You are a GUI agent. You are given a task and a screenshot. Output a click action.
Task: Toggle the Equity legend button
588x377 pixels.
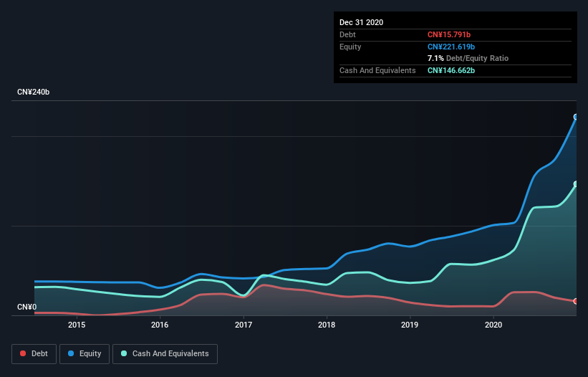point(85,354)
